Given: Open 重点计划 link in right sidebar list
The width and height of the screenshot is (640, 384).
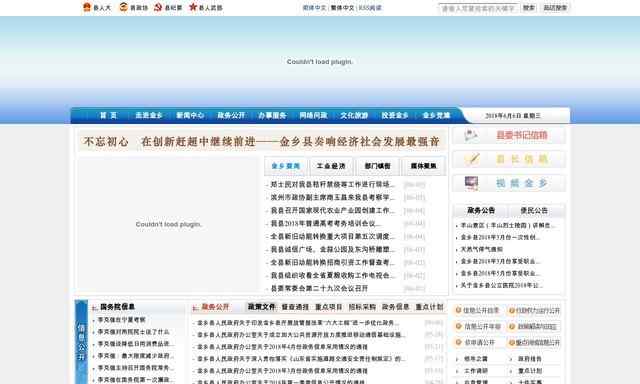Looking at the screenshot, I should pyautogui.click(x=530, y=371).
